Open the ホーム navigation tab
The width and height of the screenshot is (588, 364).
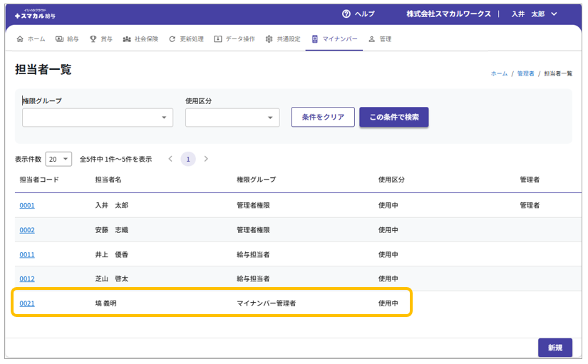31,39
